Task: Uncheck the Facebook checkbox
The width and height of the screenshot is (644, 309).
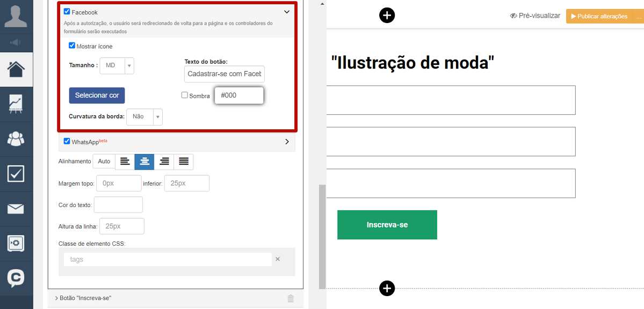Action: point(67,11)
